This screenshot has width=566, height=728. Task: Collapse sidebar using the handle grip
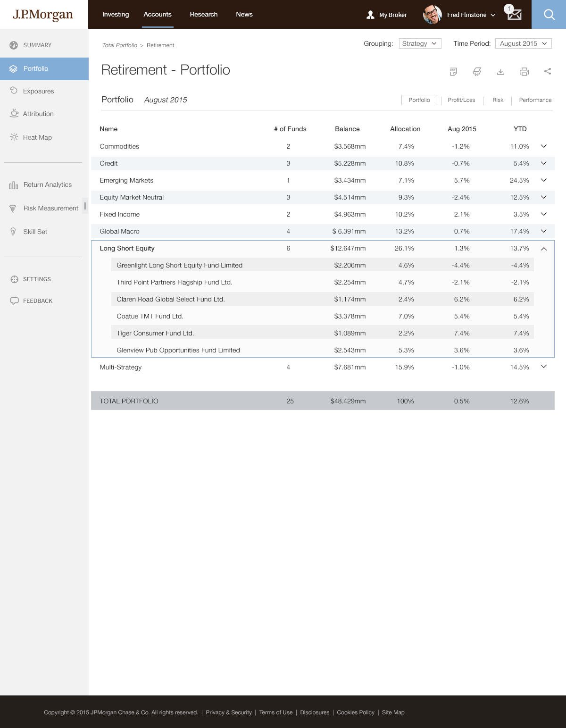pyautogui.click(x=85, y=206)
